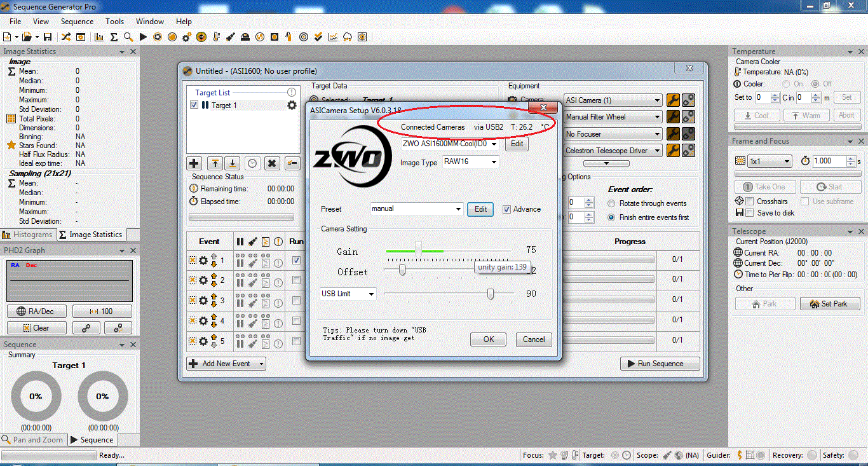
Task: Open the Target 1 gear settings icon
Action: pyautogui.click(x=292, y=105)
